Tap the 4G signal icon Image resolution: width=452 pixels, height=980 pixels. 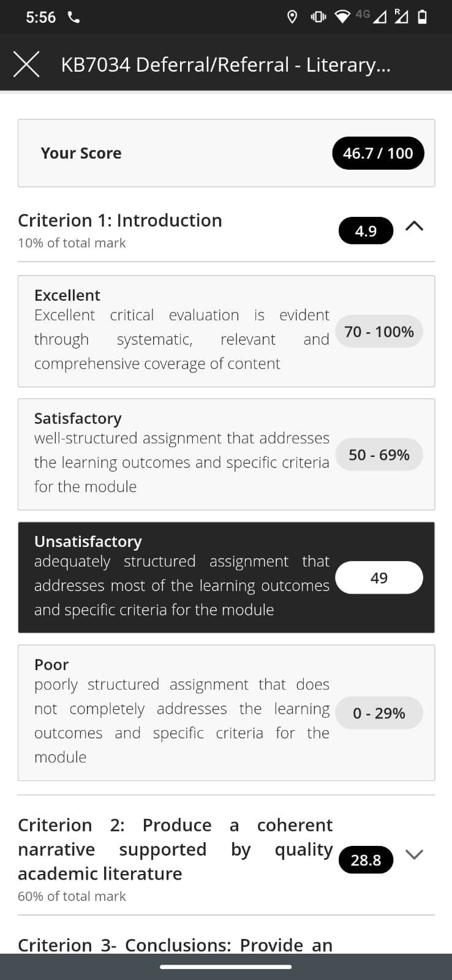(371, 17)
